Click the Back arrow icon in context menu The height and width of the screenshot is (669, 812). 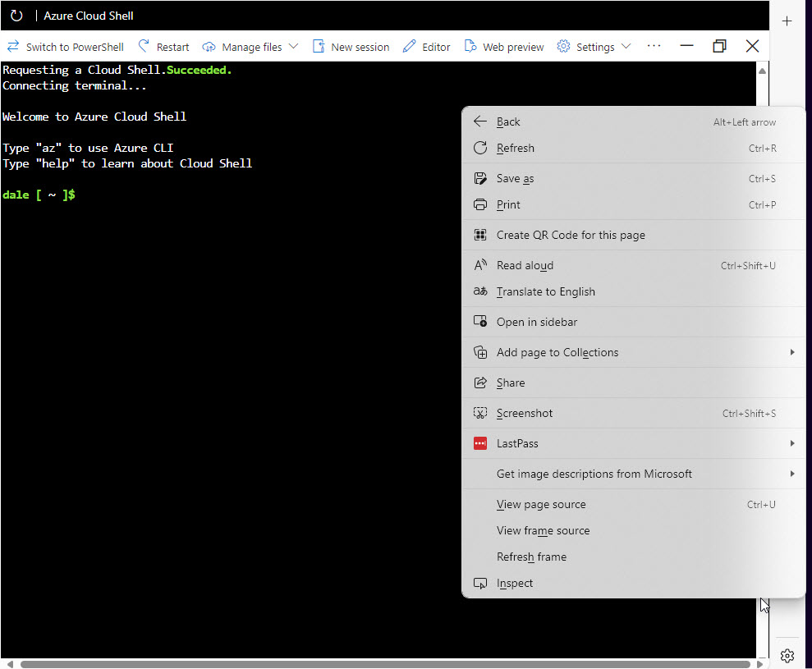coord(480,121)
